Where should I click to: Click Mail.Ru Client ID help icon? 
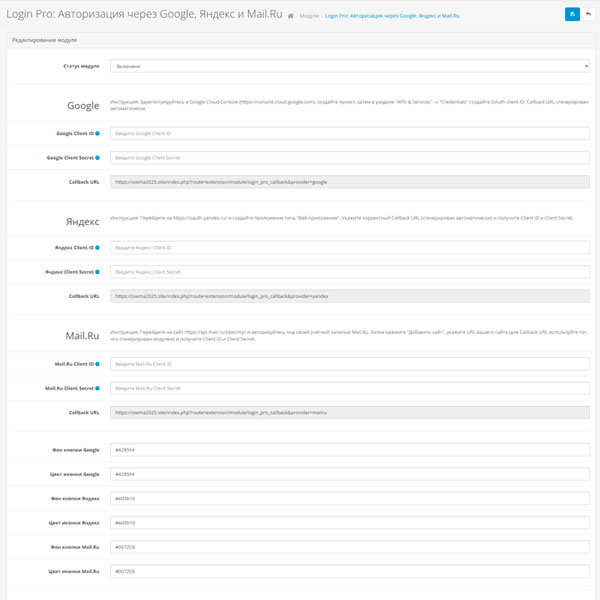[x=98, y=364]
